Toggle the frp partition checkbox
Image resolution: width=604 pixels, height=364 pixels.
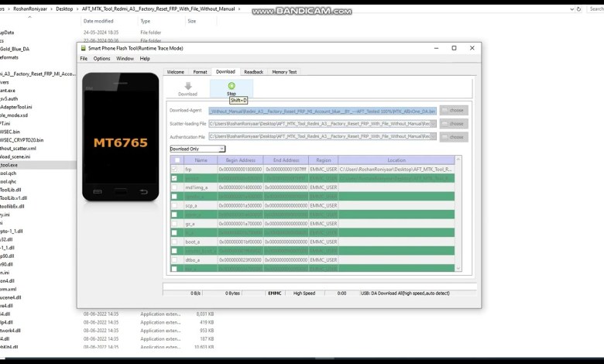pyautogui.click(x=174, y=169)
